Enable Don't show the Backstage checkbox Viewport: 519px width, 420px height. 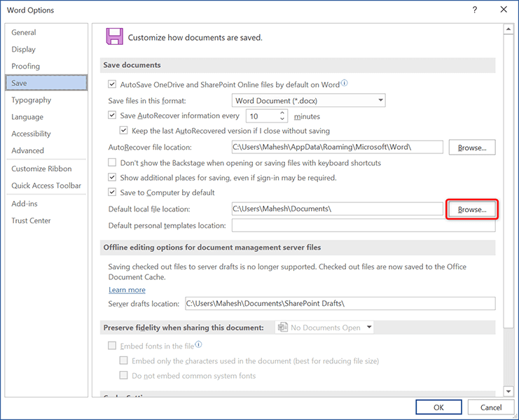click(x=112, y=163)
